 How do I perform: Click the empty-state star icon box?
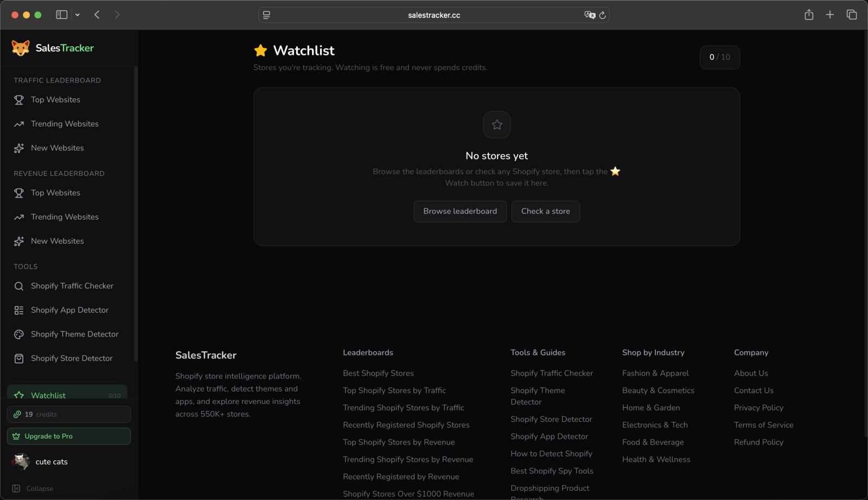point(497,125)
